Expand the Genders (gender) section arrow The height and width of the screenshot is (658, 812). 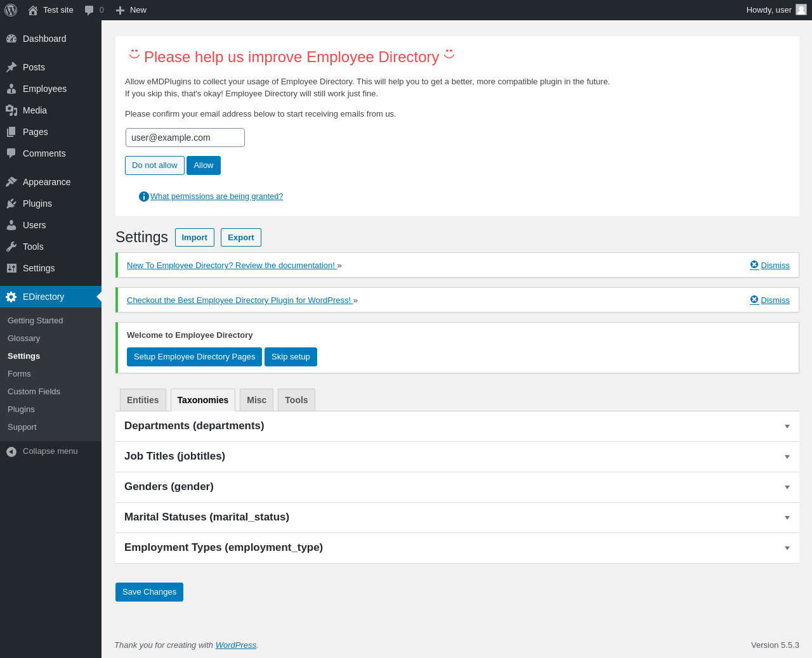[787, 487]
